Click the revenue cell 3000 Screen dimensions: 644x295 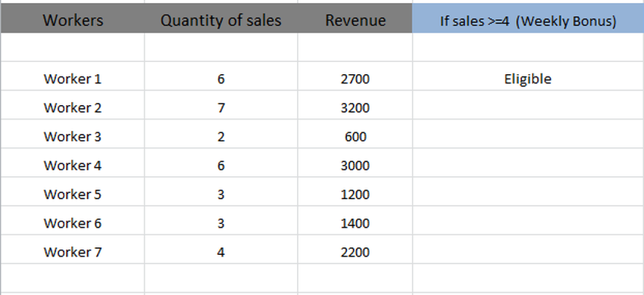tap(355, 163)
